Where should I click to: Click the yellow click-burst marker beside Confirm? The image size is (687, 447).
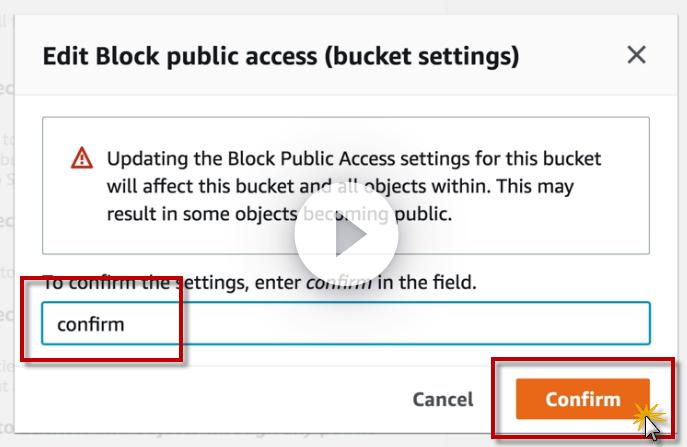651,412
